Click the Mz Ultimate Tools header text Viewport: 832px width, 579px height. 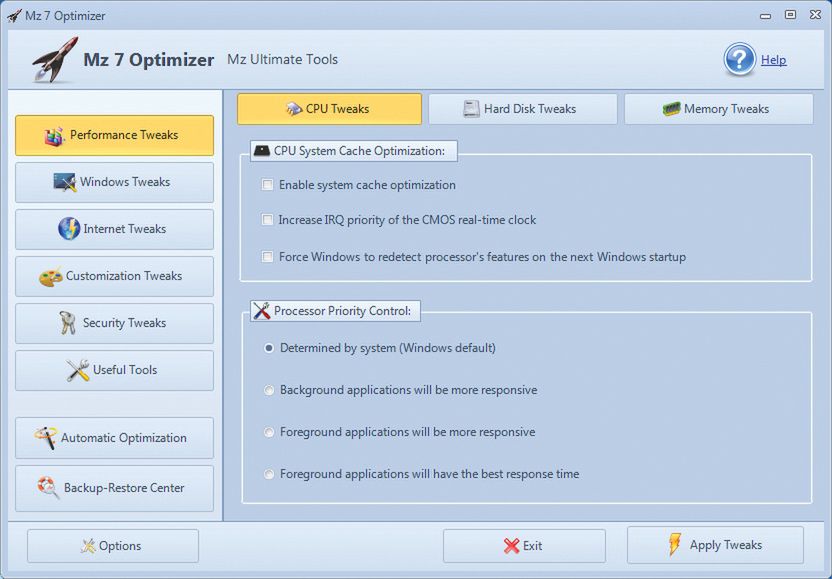[x=282, y=59]
